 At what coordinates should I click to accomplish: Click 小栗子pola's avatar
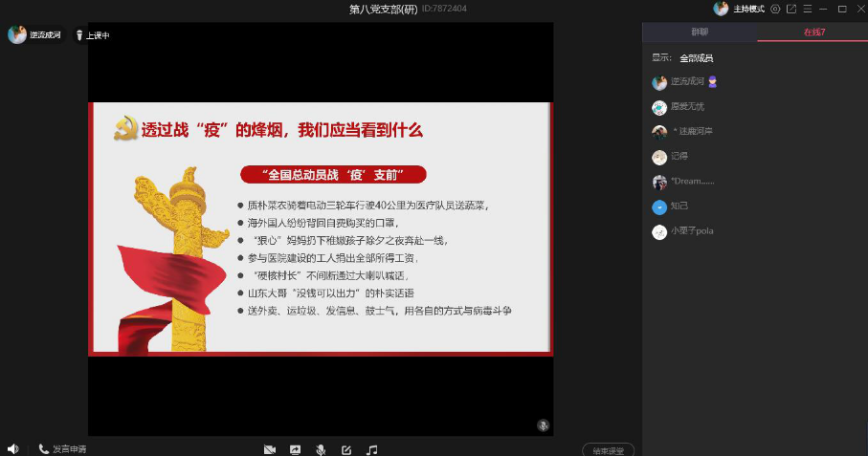tap(659, 231)
